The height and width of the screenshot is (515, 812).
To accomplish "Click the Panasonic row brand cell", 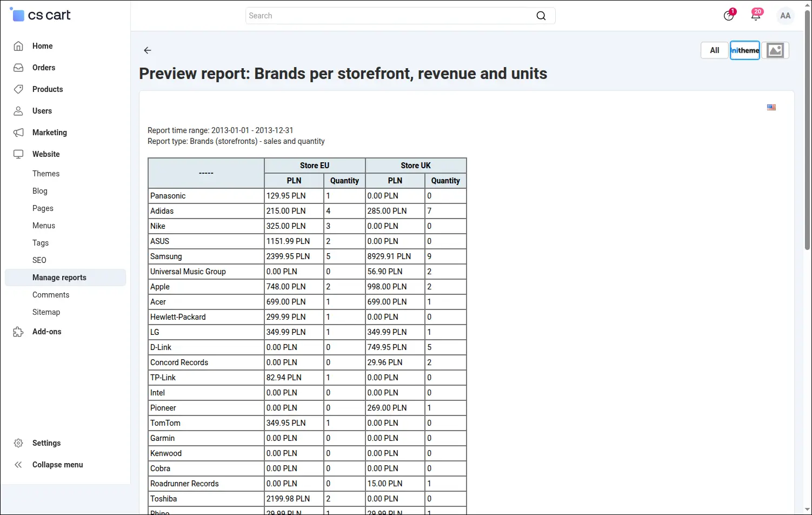I will point(206,196).
